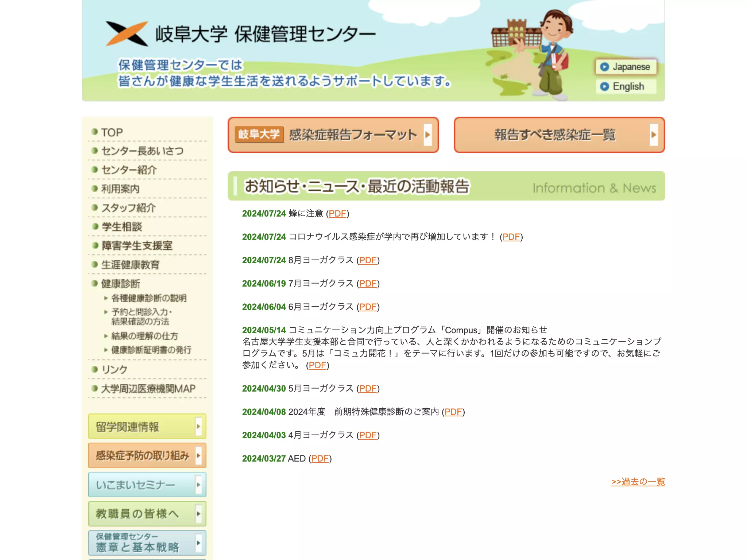Open いこまいセミナー sidebar banner
Screen dimensions: 747x560
click(x=147, y=485)
